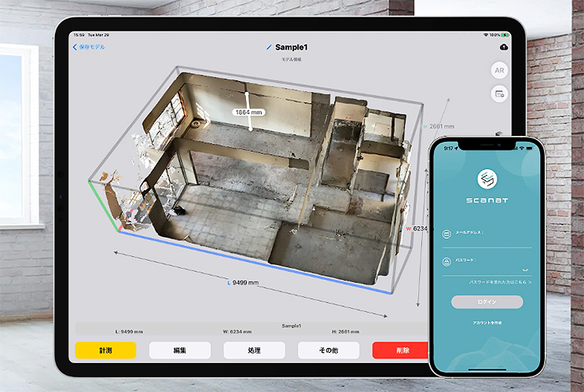Open the model info card icon below AR
584x392 pixels.
click(498, 93)
